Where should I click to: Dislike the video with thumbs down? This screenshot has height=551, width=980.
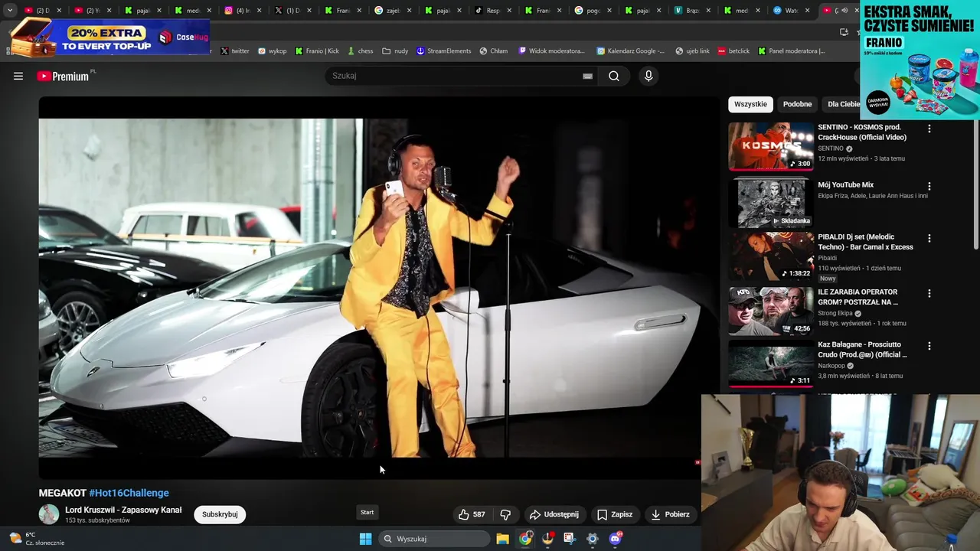coord(505,514)
